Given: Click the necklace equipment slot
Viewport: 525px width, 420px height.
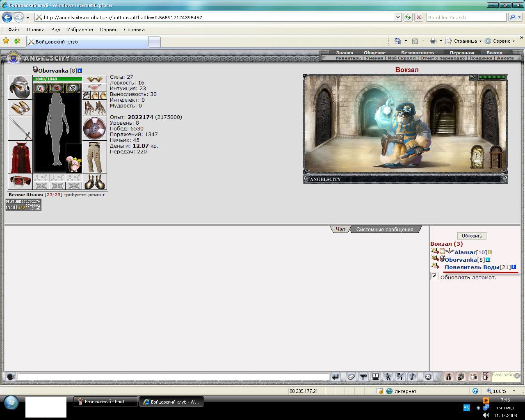Looking at the screenshot, I should [95, 87].
